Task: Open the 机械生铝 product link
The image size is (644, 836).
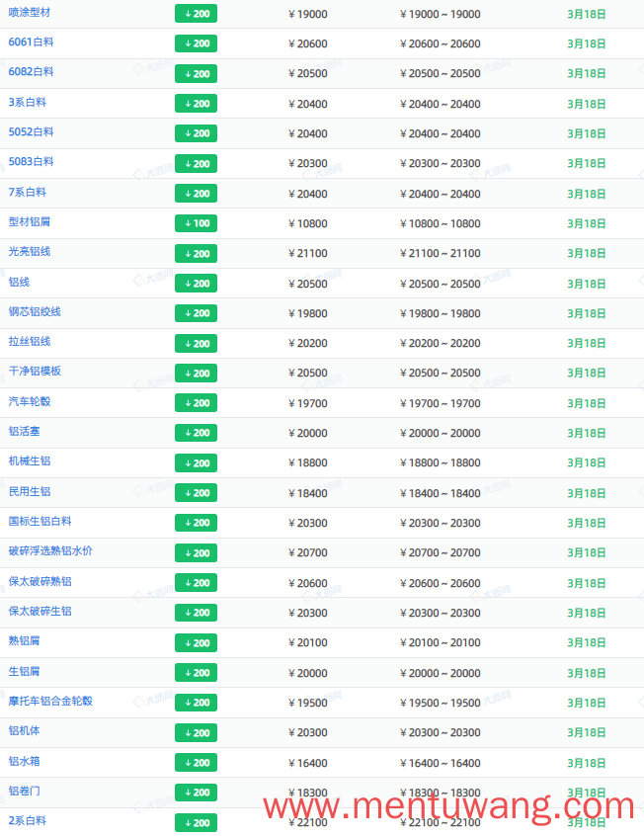Action: [30, 461]
